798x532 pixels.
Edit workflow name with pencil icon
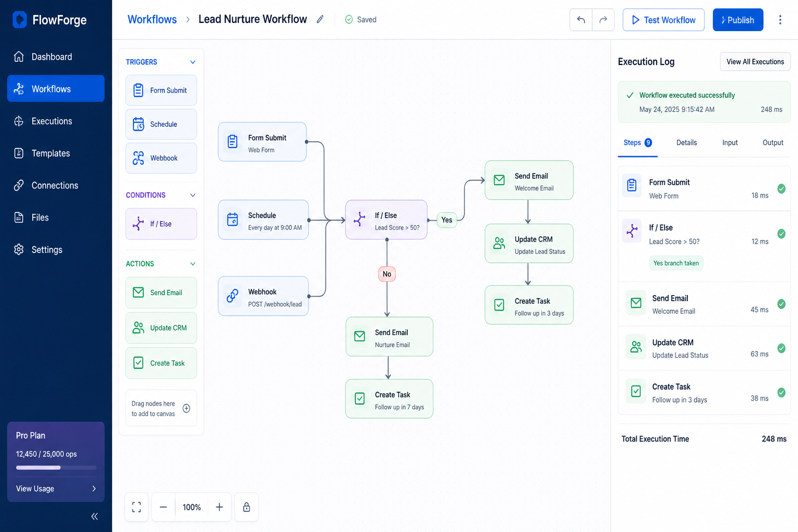(320, 19)
